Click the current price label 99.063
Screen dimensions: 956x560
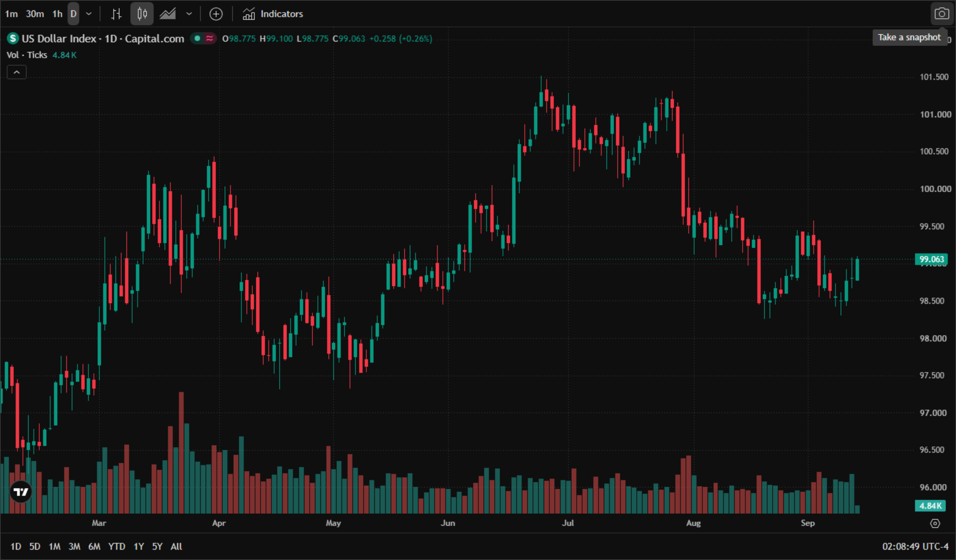[931, 259]
